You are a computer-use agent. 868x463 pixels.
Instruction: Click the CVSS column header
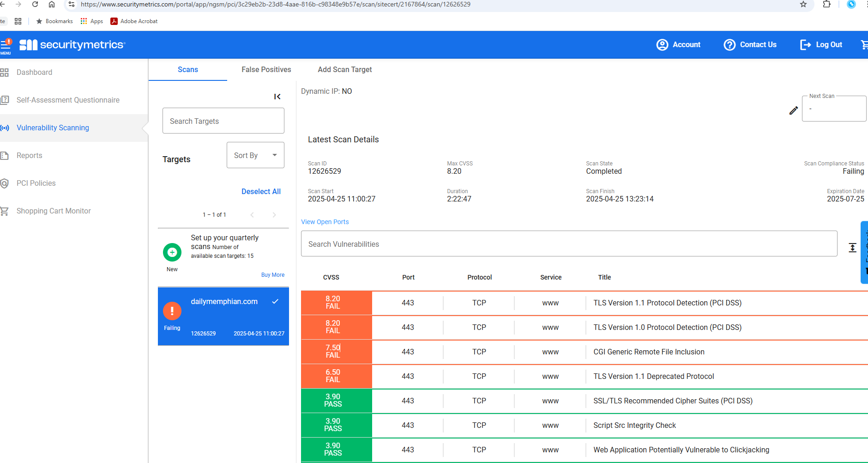(x=331, y=278)
